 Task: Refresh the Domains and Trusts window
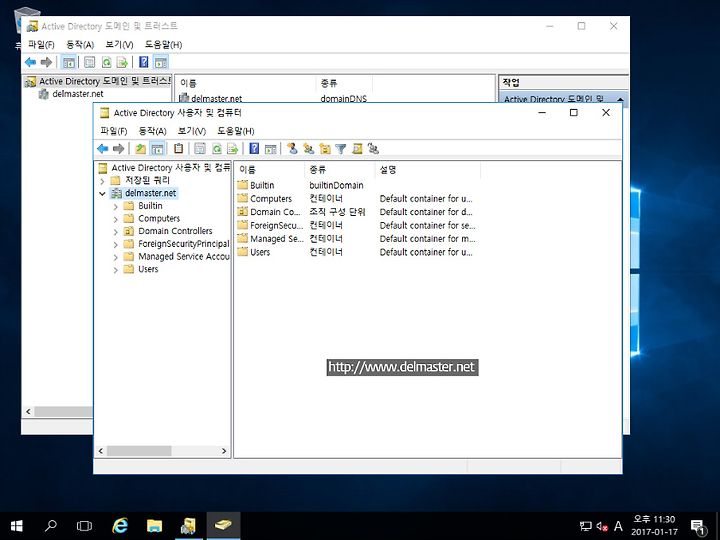tap(106, 62)
